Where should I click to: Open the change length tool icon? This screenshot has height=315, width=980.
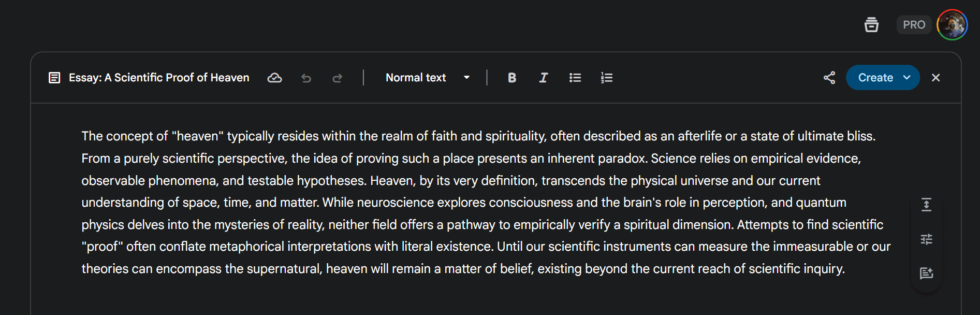click(x=926, y=205)
